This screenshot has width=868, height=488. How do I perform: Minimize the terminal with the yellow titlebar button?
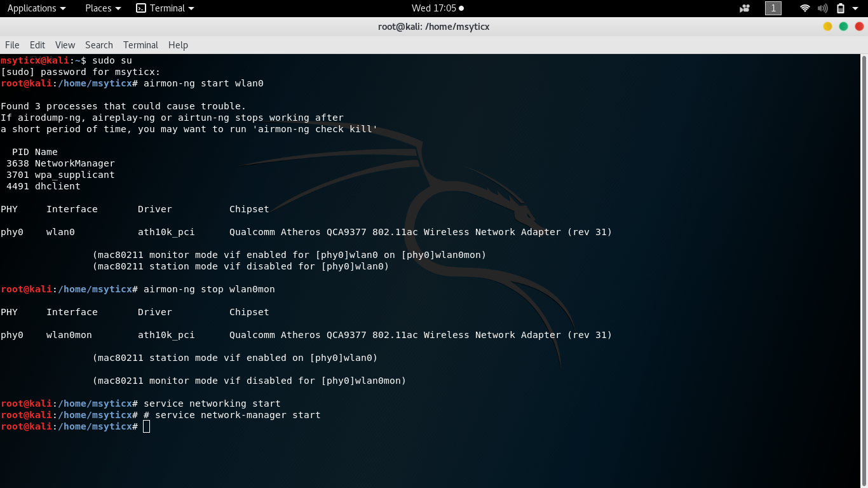tap(827, 27)
